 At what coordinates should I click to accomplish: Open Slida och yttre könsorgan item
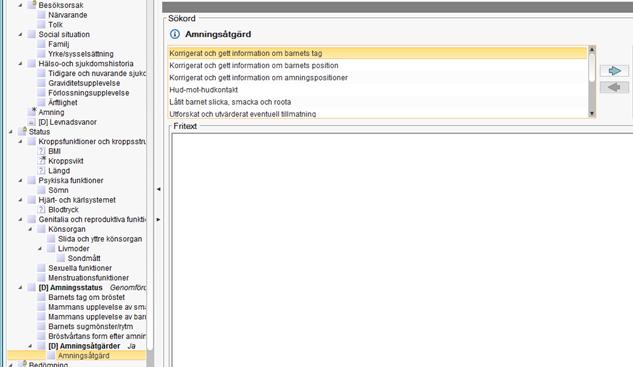(x=100, y=239)
